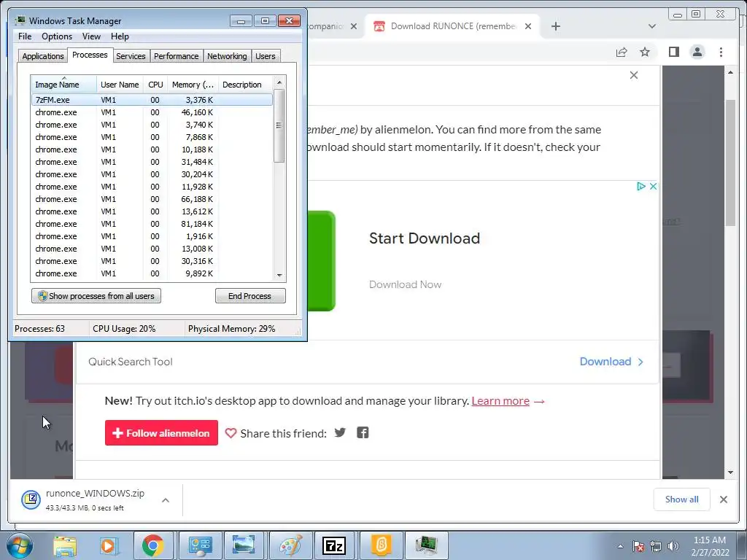Dismiss the download dialog with the X

tap(634, 75)
